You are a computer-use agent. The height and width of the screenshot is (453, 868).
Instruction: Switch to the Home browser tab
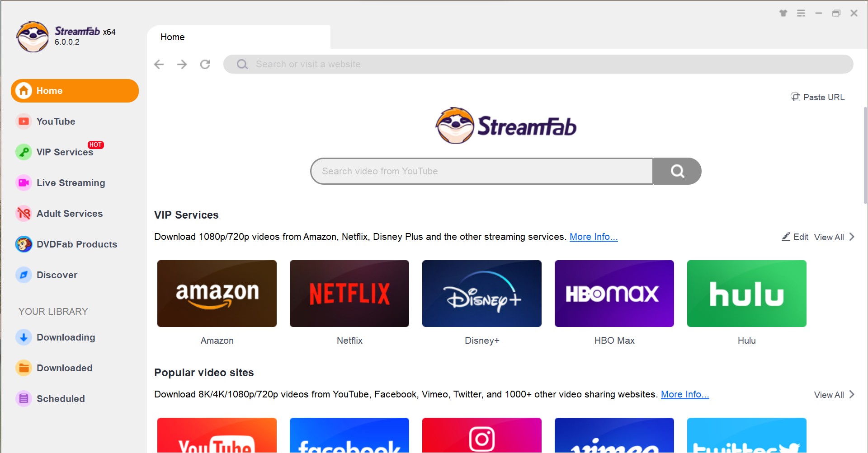[173, 37]
